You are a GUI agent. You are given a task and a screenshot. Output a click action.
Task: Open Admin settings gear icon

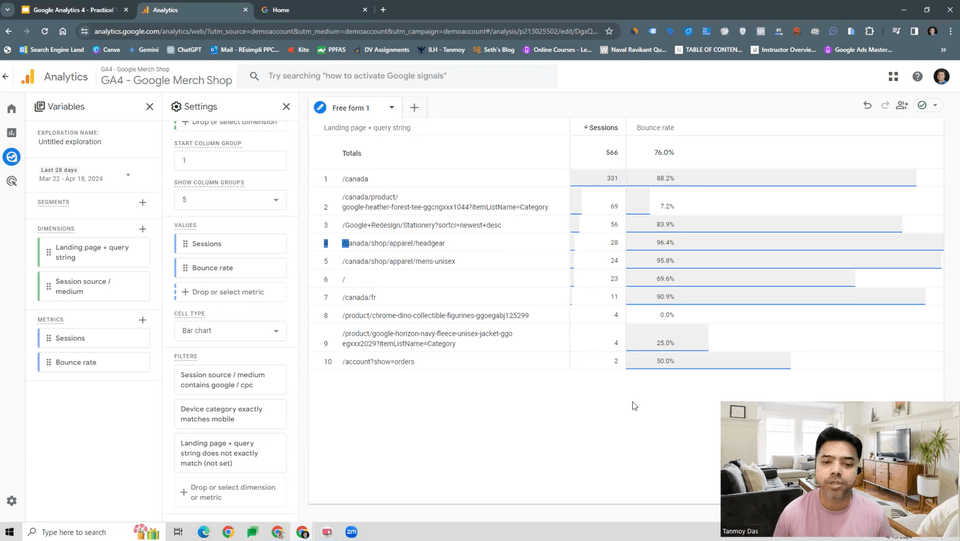coord(12,501)
